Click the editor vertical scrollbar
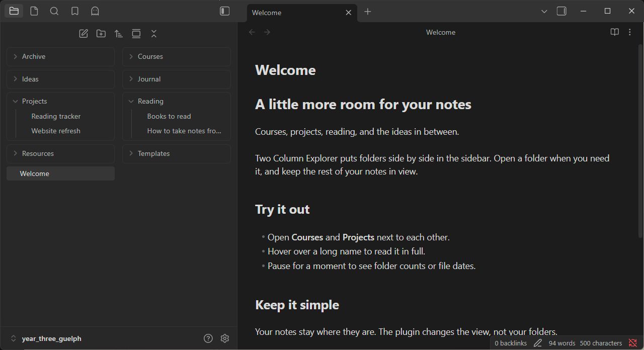The width and height of the screenshot is (644, 350). (x=640, y=141)
